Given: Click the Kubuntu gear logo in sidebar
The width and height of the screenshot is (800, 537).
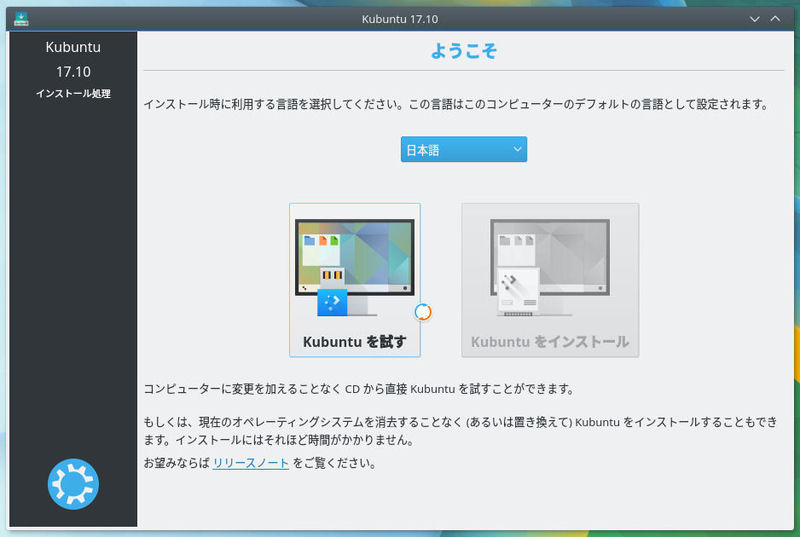Looking at the screenshot, I should point(73,484).
